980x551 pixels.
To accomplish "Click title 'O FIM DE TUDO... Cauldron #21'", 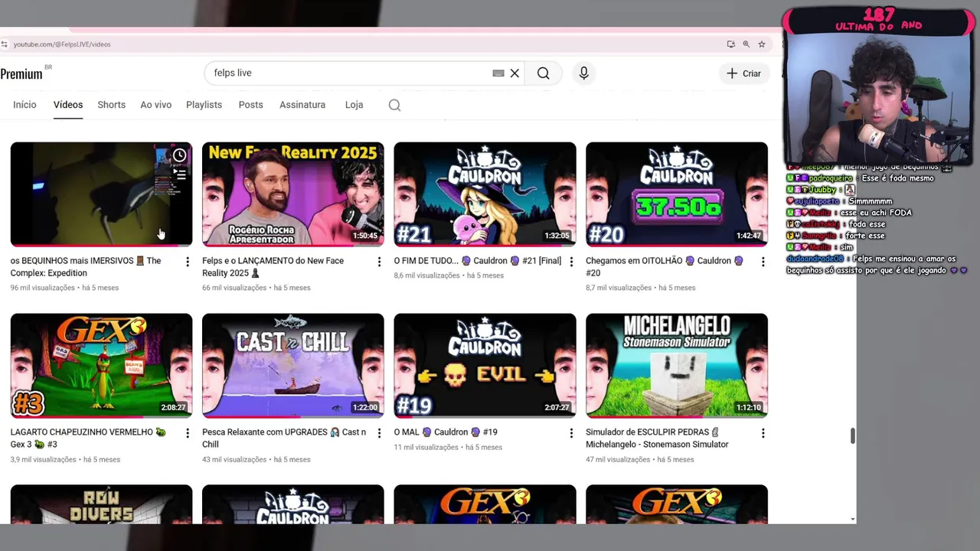I will [x=478, y=261].
